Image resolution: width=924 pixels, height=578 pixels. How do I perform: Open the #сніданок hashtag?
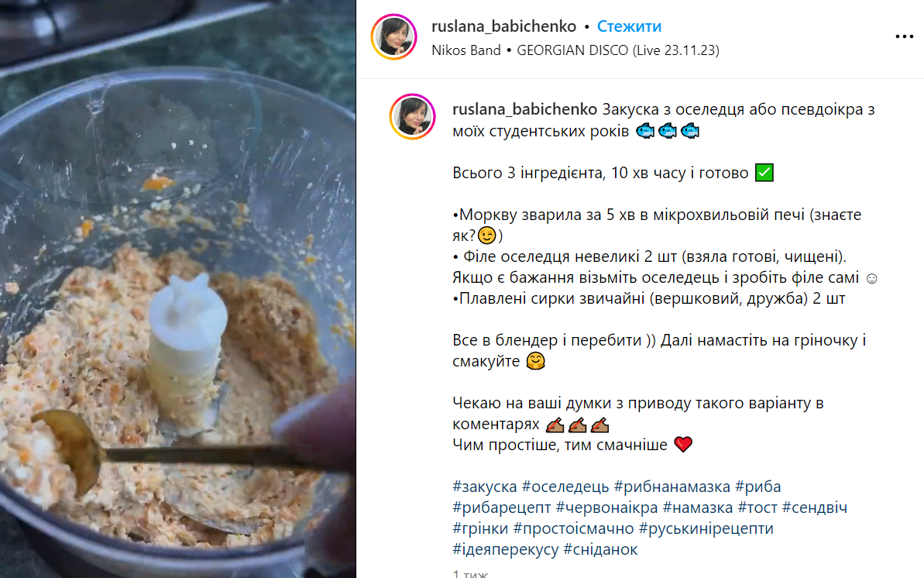click(x=600, y=549)
